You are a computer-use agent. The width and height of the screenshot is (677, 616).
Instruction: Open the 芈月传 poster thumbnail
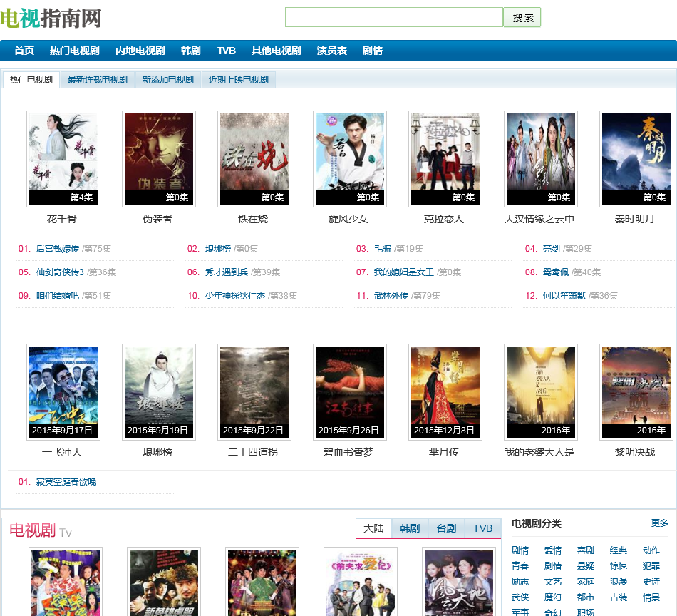[445, 392]
